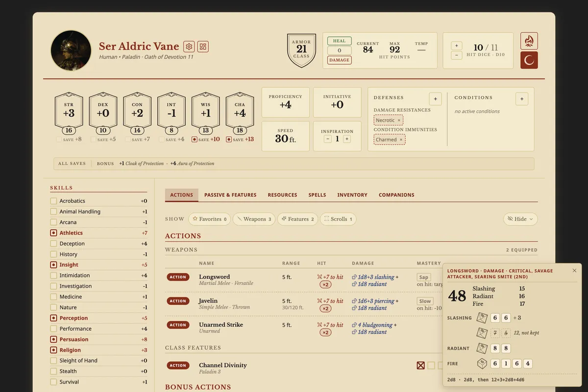This screenshot has width=588, height=392.
Task: Toggle Acrobatics skill proficiency checkbox
Action: point(53,201)
